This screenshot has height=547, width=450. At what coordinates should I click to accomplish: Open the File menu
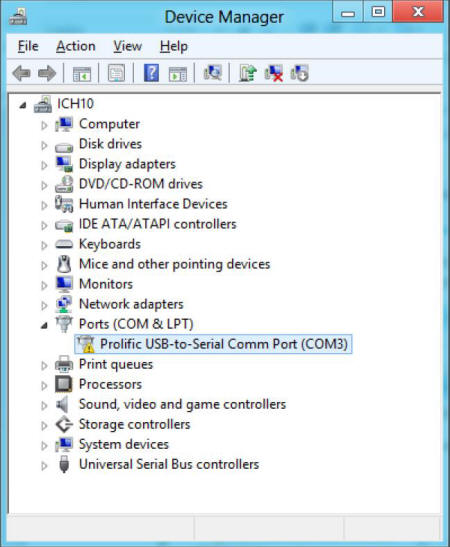(28, 46)
